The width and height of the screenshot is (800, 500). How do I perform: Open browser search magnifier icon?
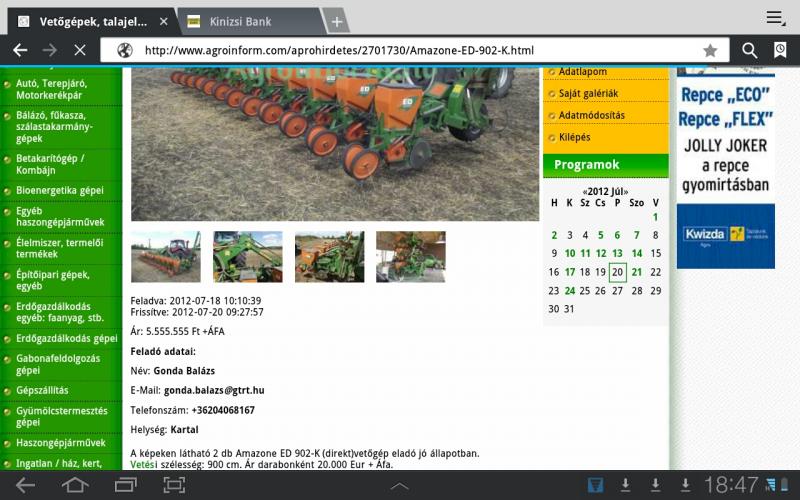[x=749, y=50]
